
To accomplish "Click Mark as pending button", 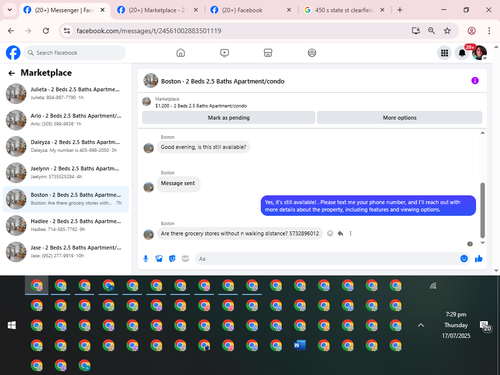I will [x=229, y=118].
